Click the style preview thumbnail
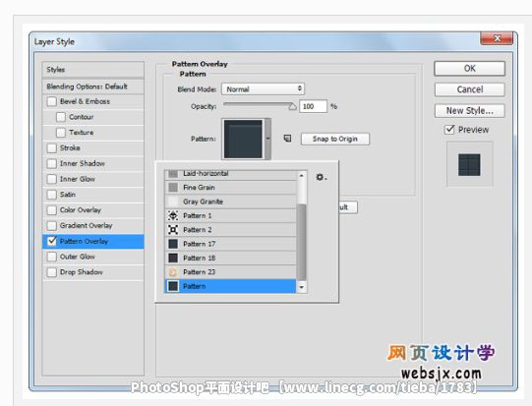Viewport: 532px width, 406px height. (x=469, y=165)
